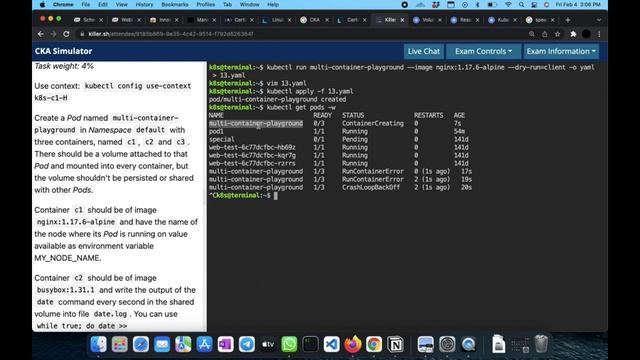Open Apple TV from the dock
The image size is (640, 360).
coord(268,344)
